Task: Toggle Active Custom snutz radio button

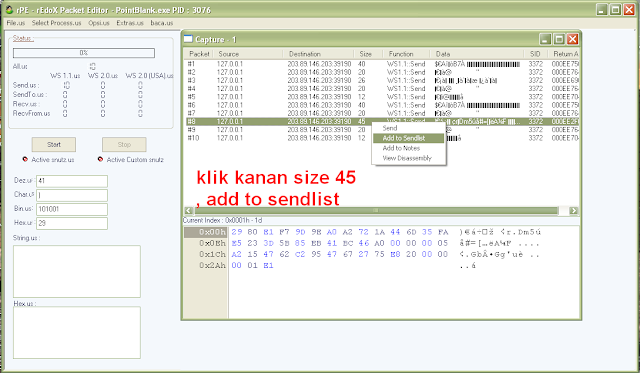Action: tap(100, 159)
